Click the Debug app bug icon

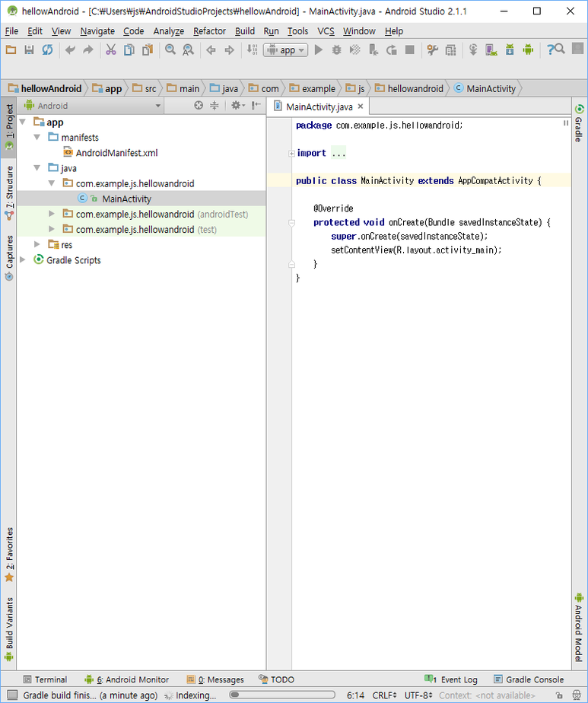coord(336,49)
